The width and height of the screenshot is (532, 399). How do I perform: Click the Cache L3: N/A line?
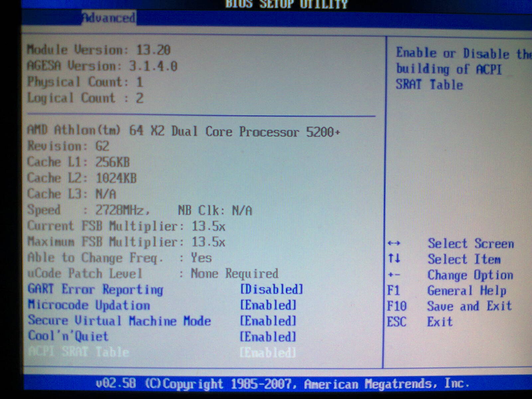coord(72,194)
